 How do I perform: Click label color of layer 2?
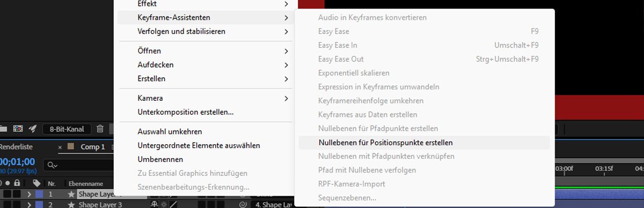(x=39, y=205)
